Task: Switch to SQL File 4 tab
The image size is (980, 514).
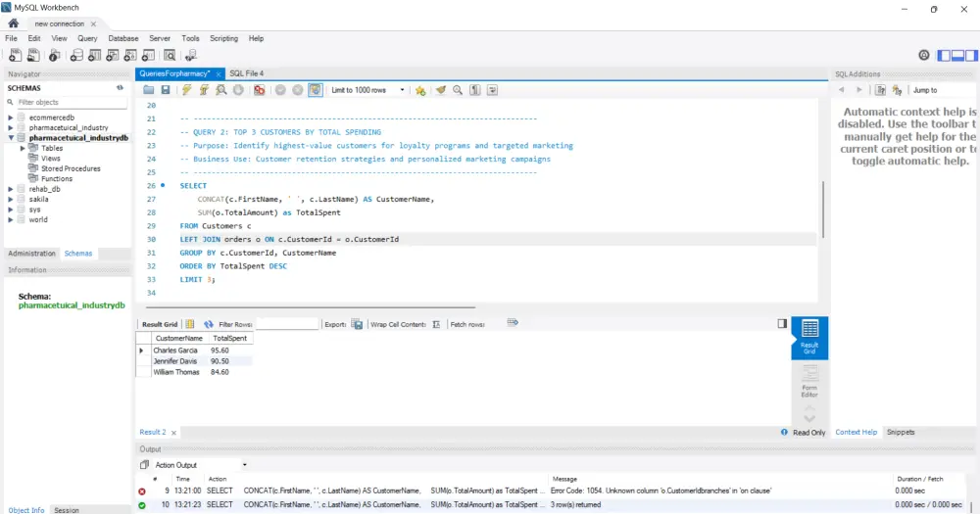Action: (246, 73)
